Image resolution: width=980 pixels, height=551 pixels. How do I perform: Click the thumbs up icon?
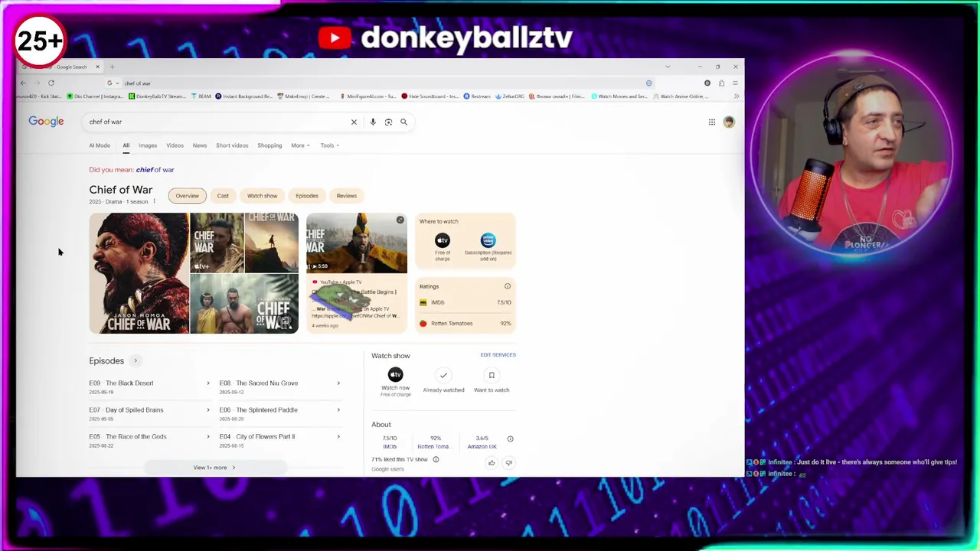click(x=492, y=462)
